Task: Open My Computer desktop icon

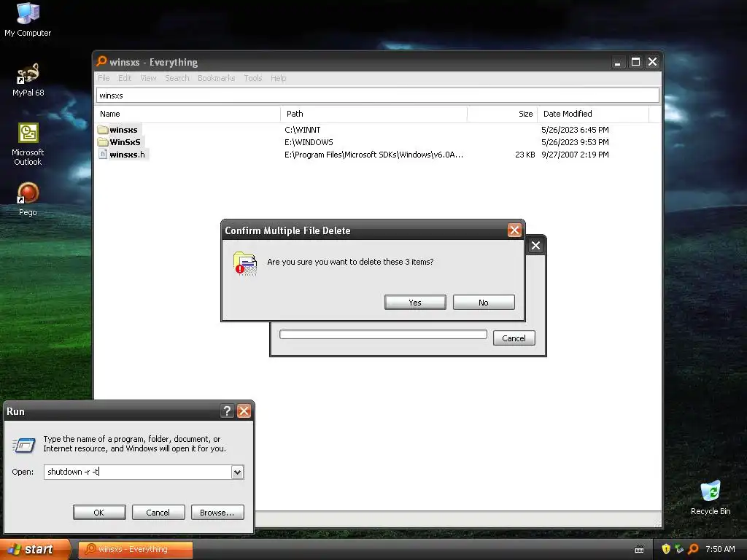Action: (28, 20)
